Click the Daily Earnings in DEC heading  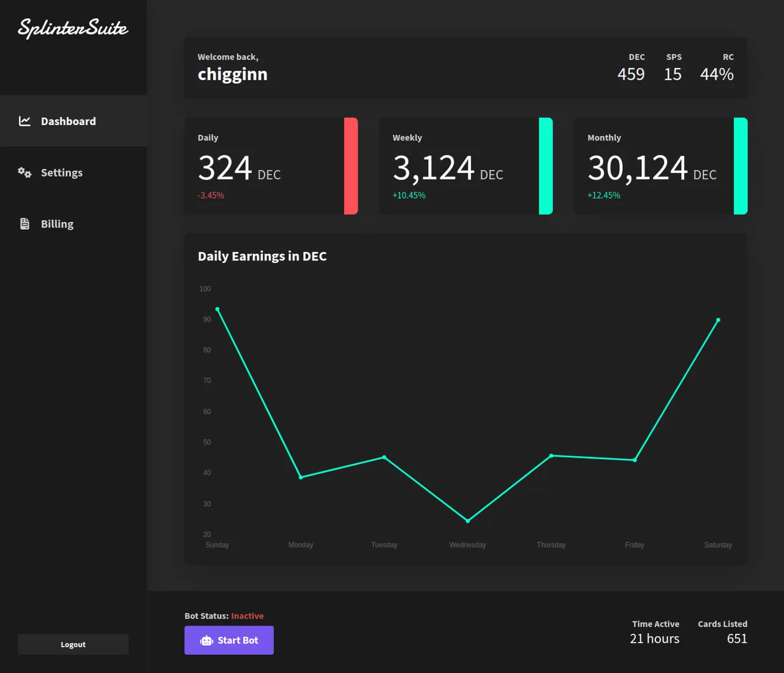point(262,256)
